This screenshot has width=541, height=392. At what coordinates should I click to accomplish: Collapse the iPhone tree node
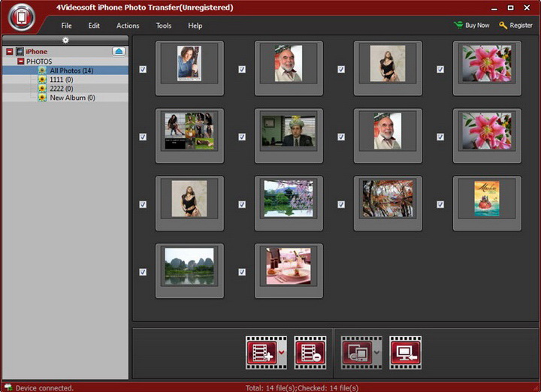coord(9,52)
